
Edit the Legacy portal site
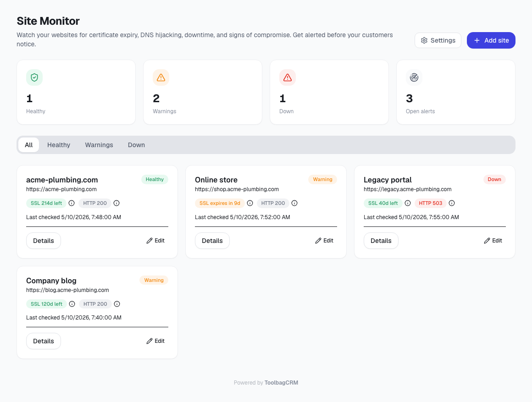coord(493,241)
